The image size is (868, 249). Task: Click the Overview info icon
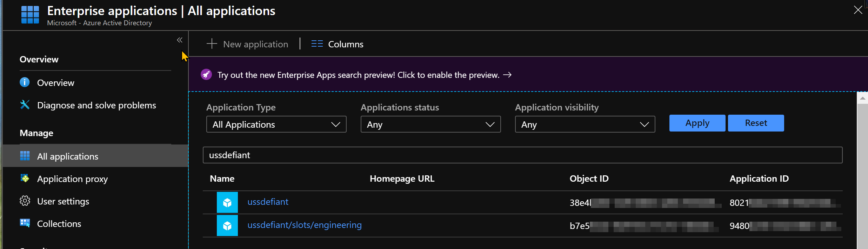coord(25,82)
